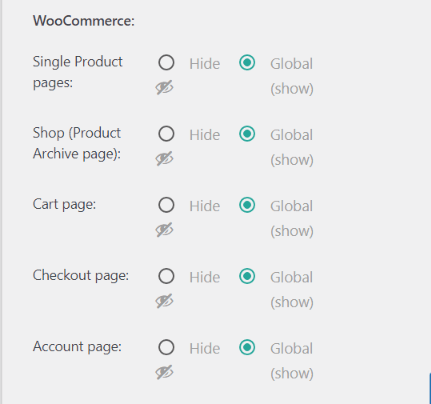Pick Global radio for Cart page

tap(247, 205)
